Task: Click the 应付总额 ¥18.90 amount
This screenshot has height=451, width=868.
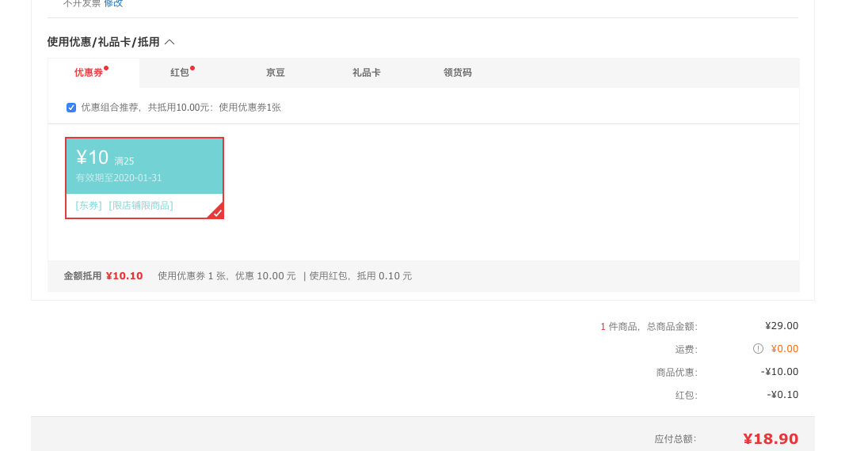Action: (771, 439)
